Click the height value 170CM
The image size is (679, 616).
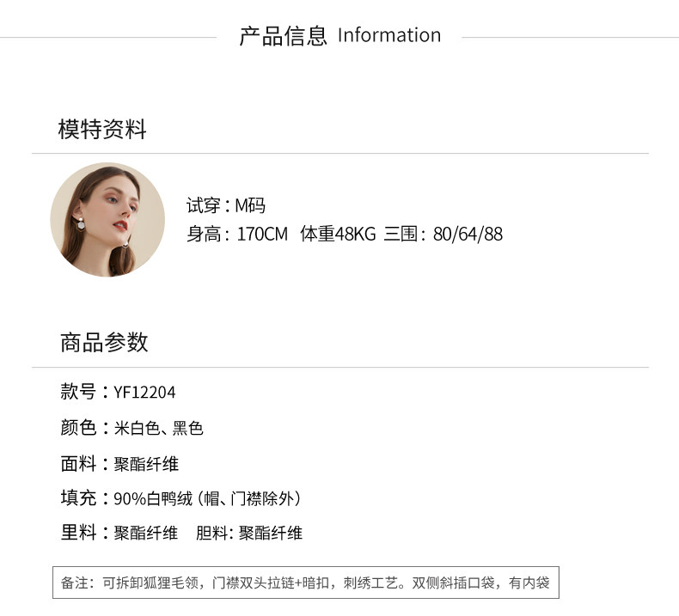262,235
